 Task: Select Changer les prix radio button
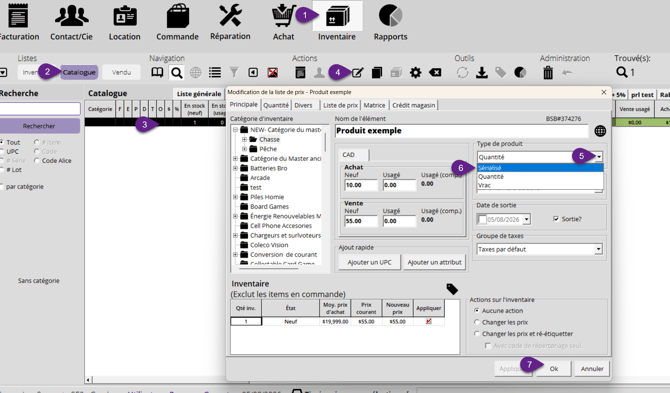point(477,322)
